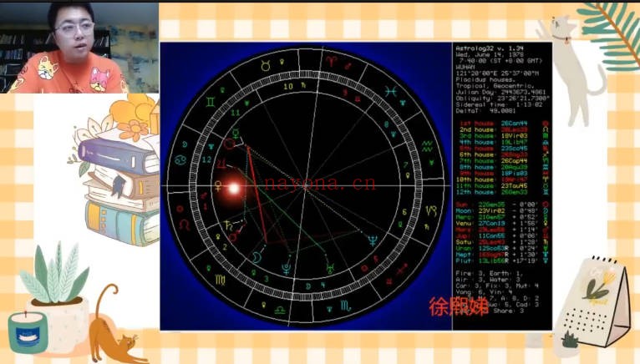Click the Cancer sign glyph on the wheel
640x364 pixels.
(x=180, y=160)
